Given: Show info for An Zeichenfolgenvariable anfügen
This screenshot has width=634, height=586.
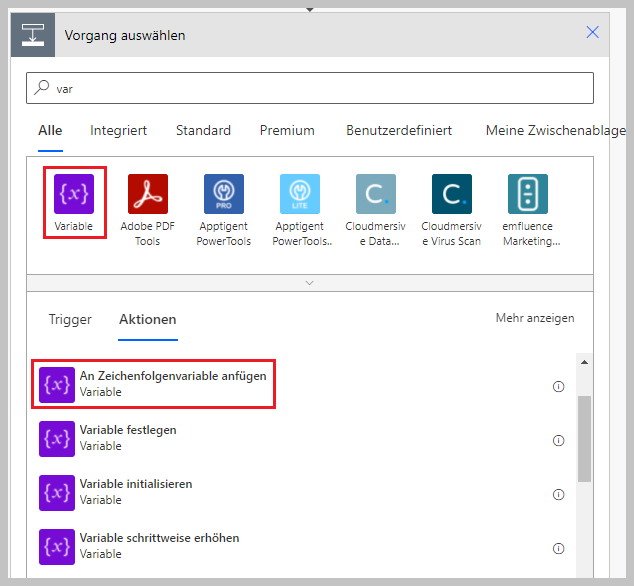Looking at the screenshot, I should pos(558,387).
